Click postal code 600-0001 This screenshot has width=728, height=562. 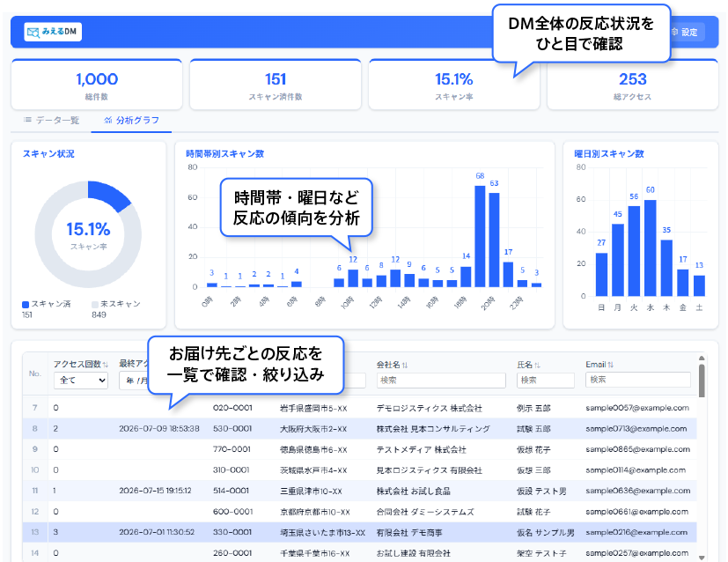[x=232, y=512]
